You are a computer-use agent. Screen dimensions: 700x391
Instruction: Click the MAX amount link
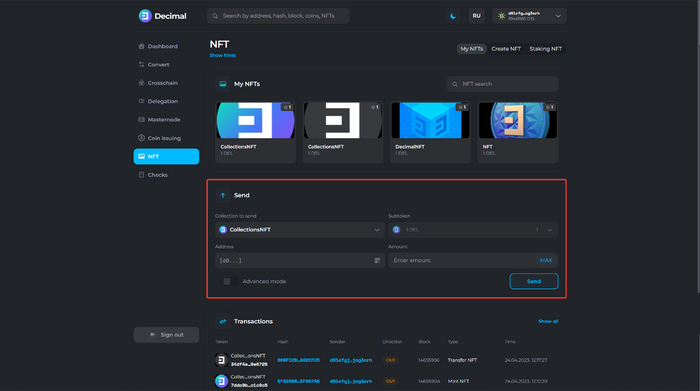tap(546, 260)
